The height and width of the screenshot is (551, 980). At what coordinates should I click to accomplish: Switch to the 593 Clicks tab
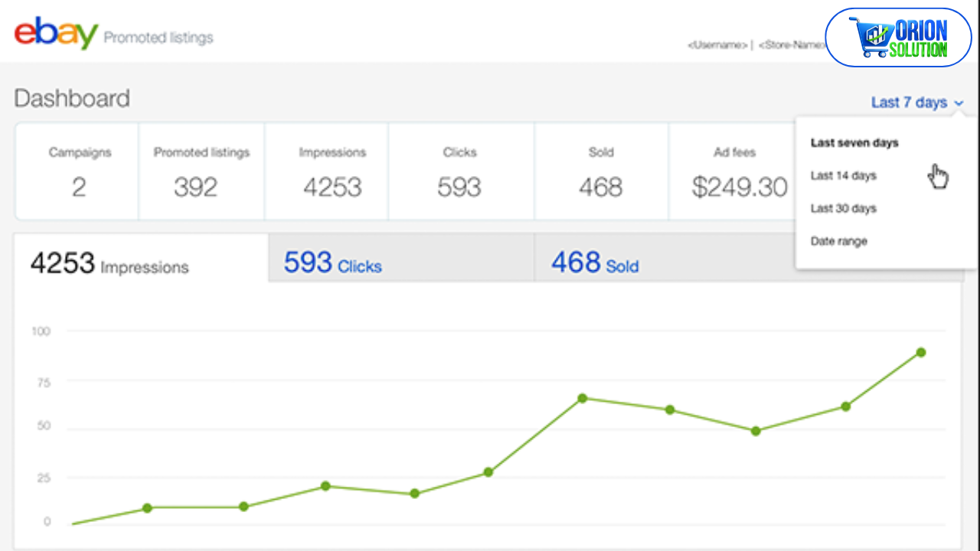pos(401,259)
